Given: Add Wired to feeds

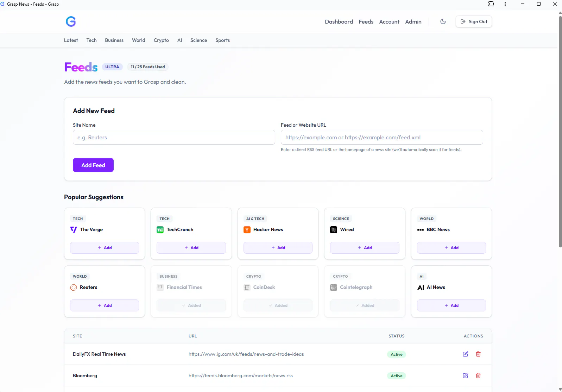Looking at the screenshot, I should pyautogui.click(x=365, y=248).
